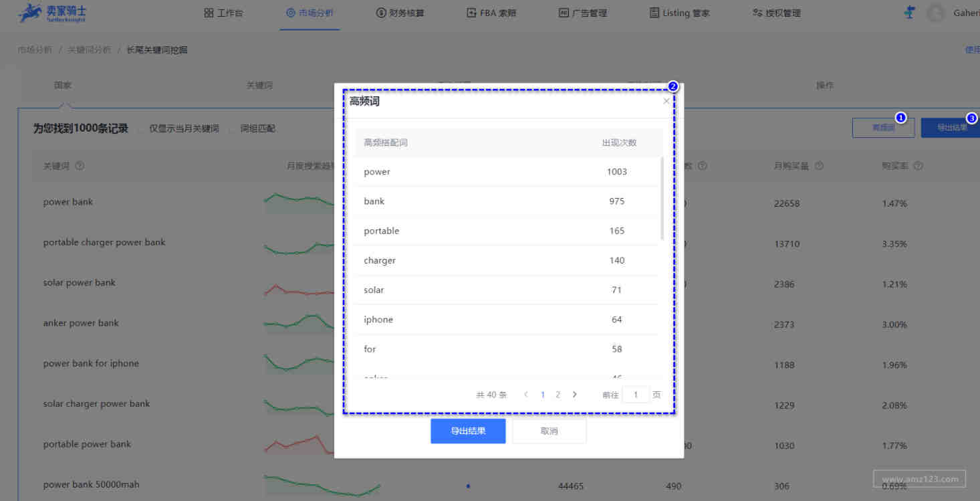Viewport: 980px width, 501px height.
Task: Click keyword "portable charger power bank"
Action: pyautogui.click(x=104, y=242)
